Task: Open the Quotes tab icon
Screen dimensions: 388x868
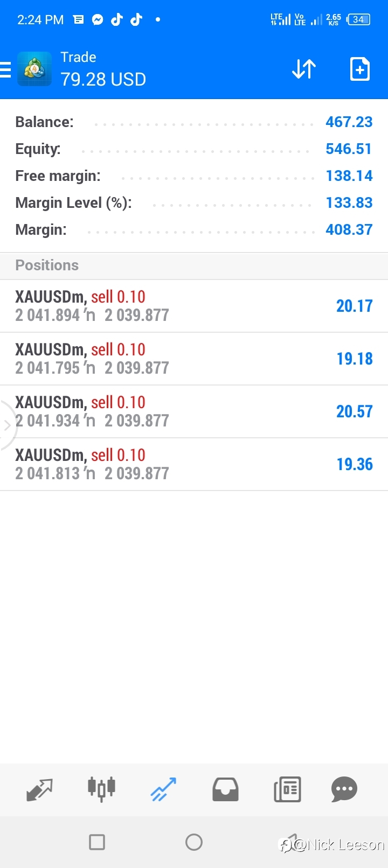Action: point(40,790)
